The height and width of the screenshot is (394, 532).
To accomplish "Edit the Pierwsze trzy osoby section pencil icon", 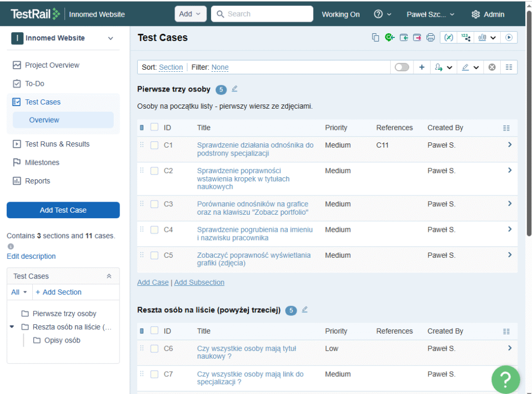I will pyautogui.click(x=234, y=89).
